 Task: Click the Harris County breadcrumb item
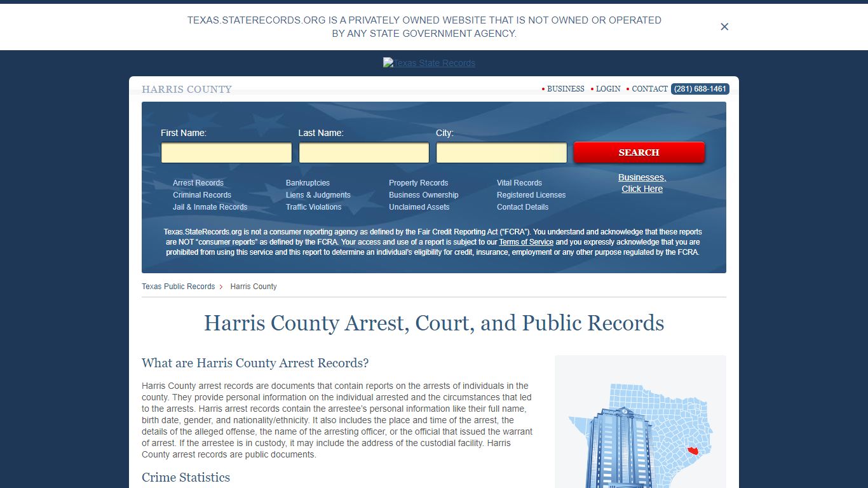254,287
